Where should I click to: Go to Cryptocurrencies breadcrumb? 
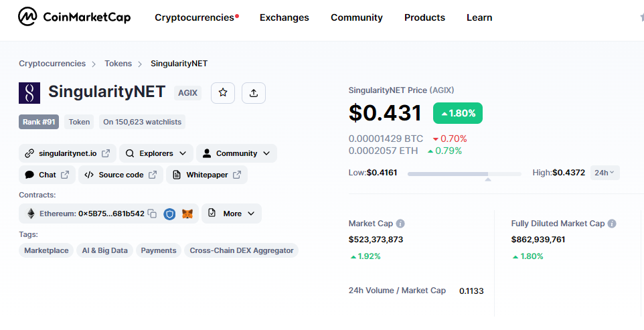pyautogui.click(x=52, y=63)
